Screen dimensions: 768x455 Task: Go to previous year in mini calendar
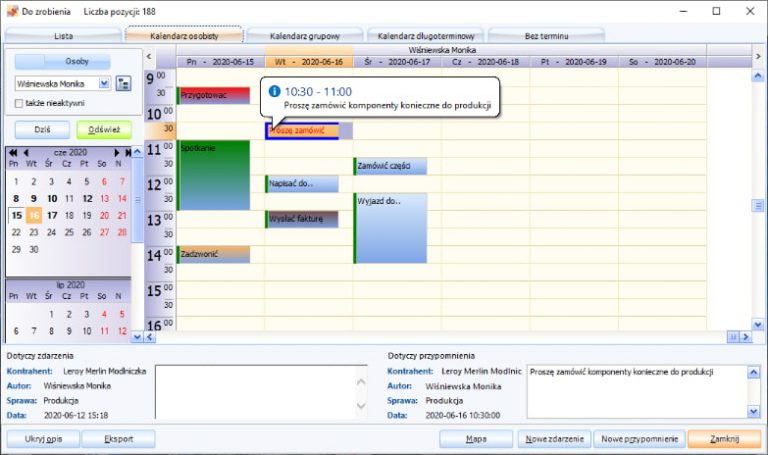pos(12,152)
